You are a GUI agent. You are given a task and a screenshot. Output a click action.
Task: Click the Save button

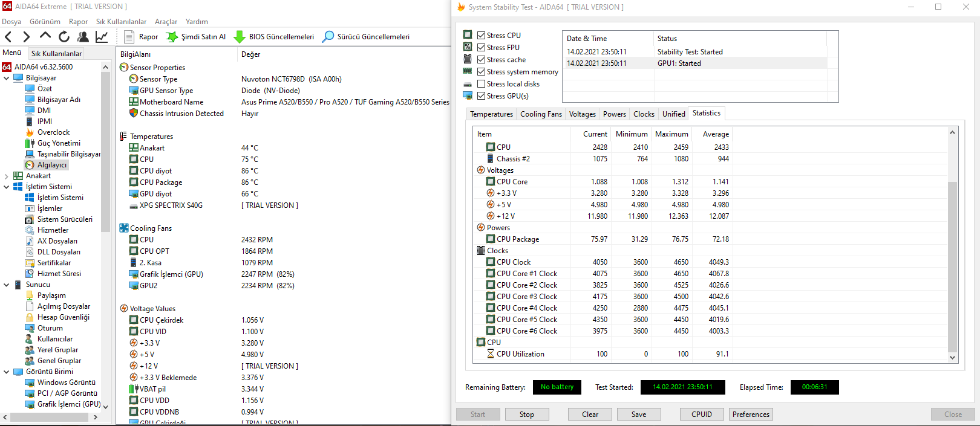tap(639, 414)
